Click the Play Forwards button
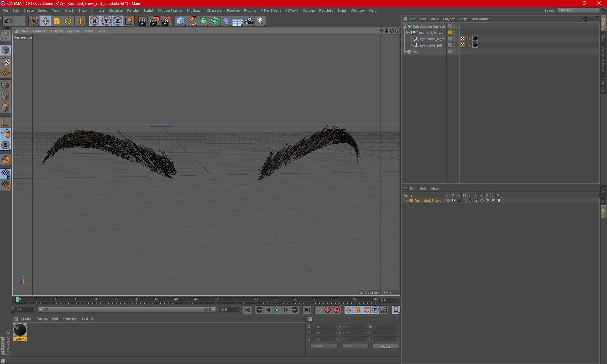The height and width of the screenshot is (364, 607). click(277, 310)
